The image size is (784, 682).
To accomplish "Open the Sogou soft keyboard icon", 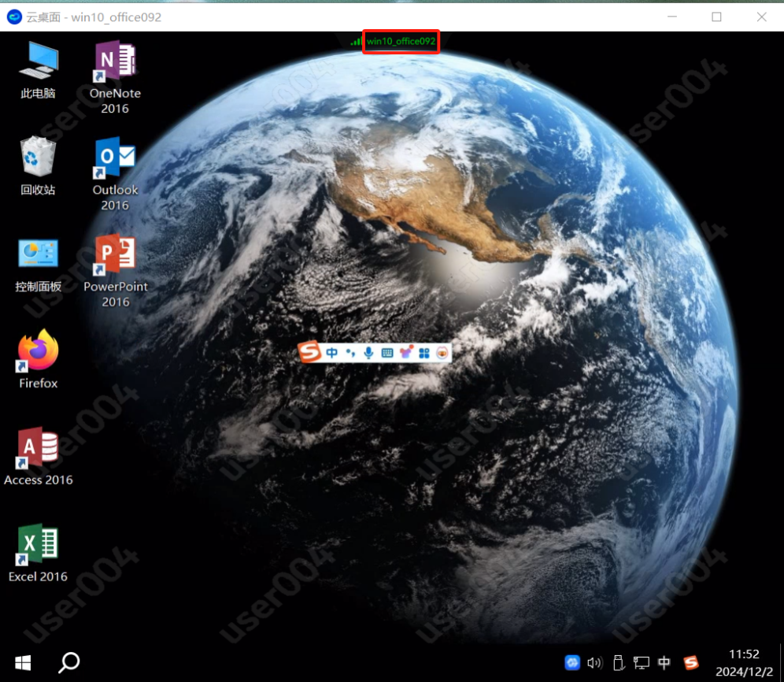I will pos(387,353).
